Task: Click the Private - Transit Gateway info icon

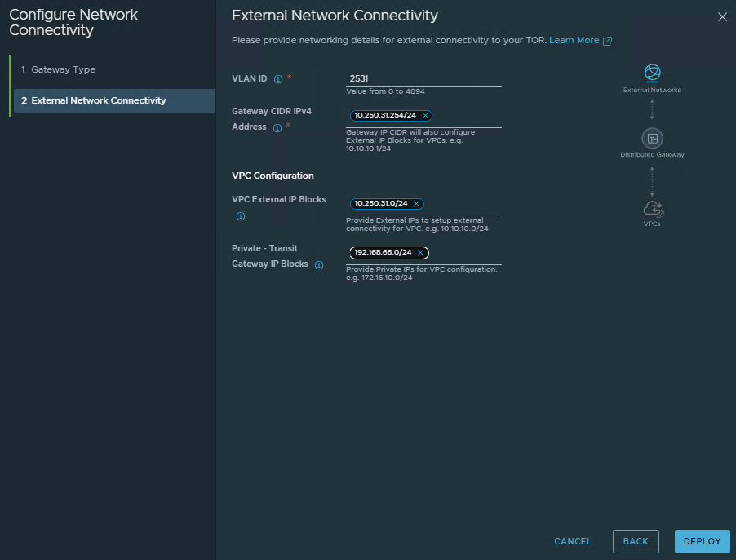Action: 319,265
